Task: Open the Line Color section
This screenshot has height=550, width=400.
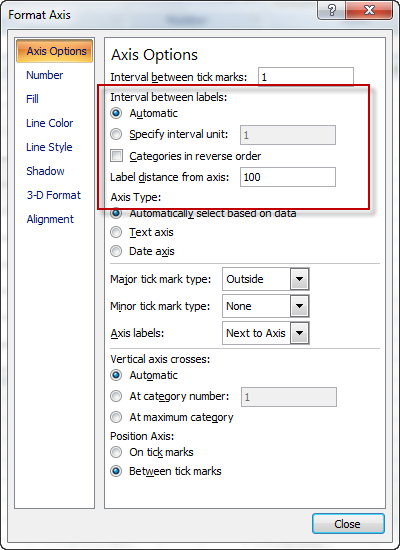Action: click(x=49, y=123)
